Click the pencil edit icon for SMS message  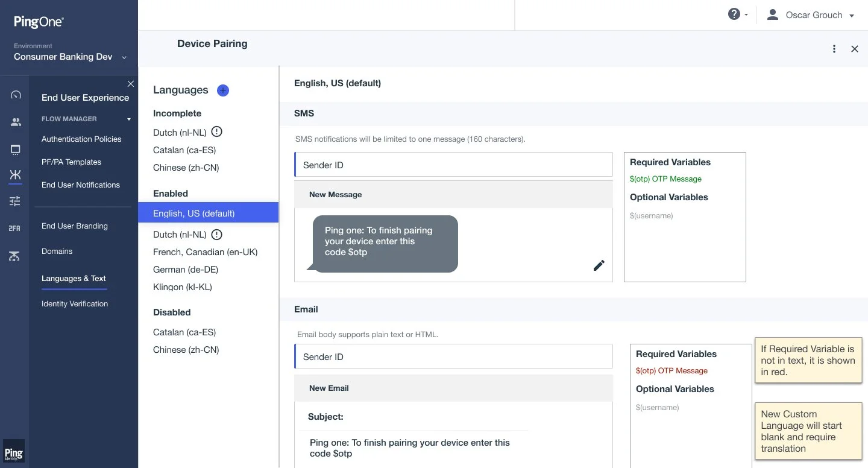[599, 265]
